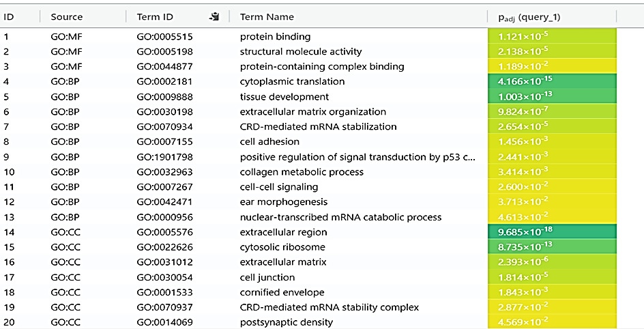The width and height of the screenshot is (644, 329).
Task: Click the Source column header
Action: coord(66,16)
